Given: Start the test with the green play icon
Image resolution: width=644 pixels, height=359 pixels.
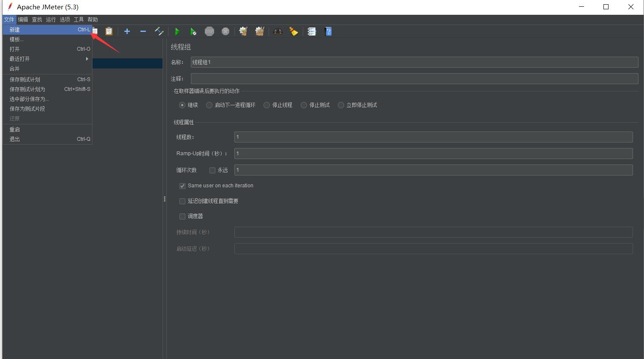Looking at the screenshot, I should click(x=177, y=31).
